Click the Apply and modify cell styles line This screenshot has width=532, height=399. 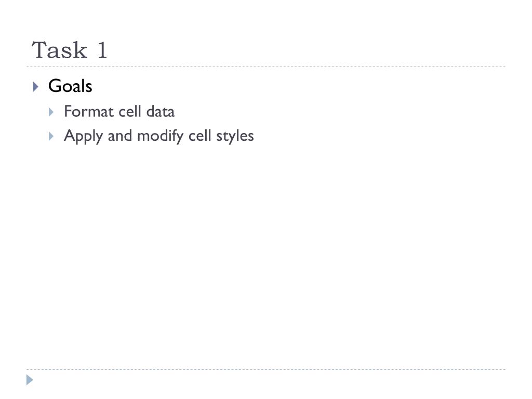click(x=159, y=136)
